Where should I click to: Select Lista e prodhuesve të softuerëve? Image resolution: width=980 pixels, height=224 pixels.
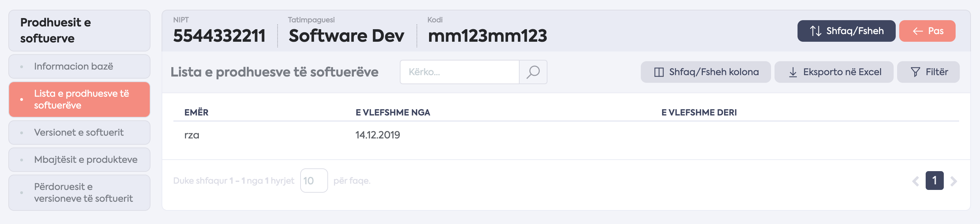point(79,99)
